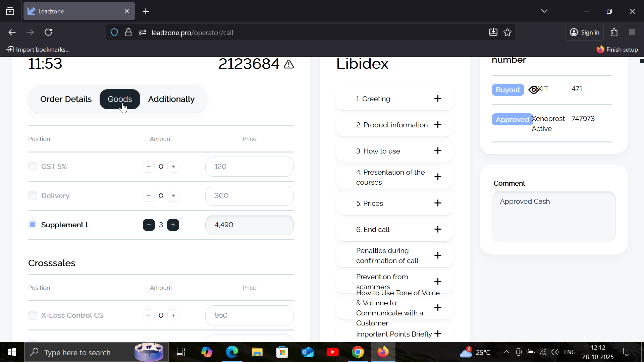This screenshot has width=644, height=362.
Task: Click the warning triangle next to 2123684
Action: coord(289,64)
